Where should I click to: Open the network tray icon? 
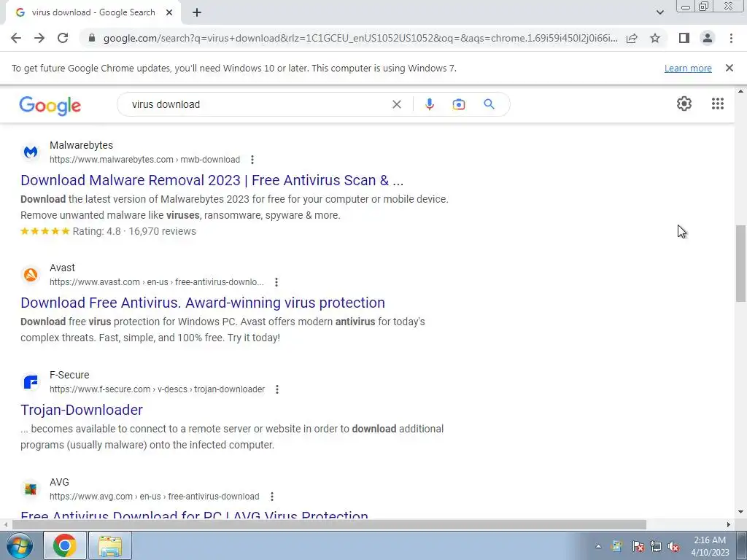click(x=656, y=547)
